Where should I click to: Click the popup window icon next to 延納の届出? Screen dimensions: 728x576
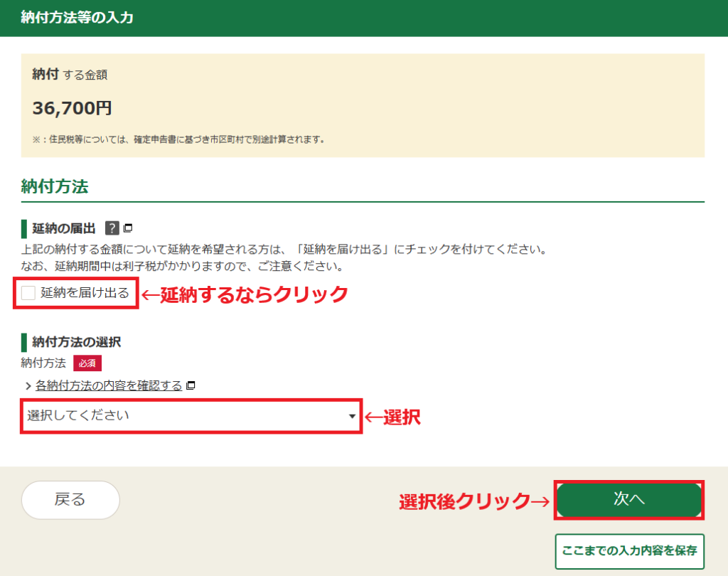tap(128, 228)
